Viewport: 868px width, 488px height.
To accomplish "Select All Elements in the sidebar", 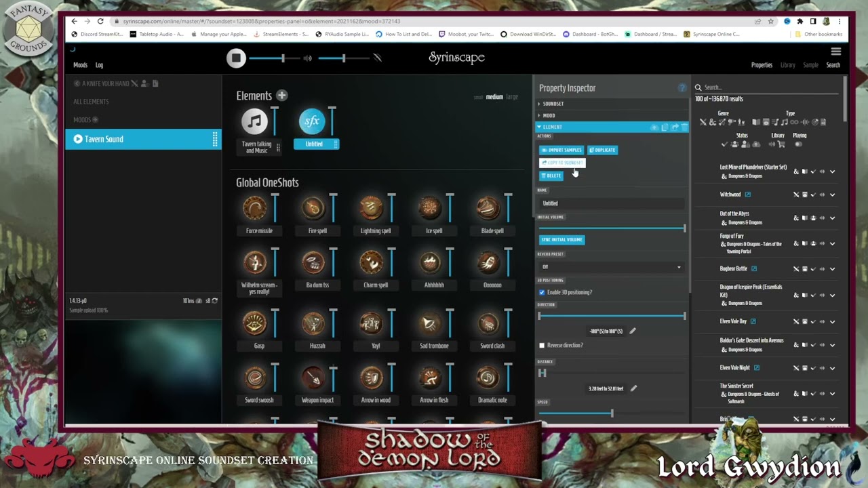I will (x=91, y=102).
